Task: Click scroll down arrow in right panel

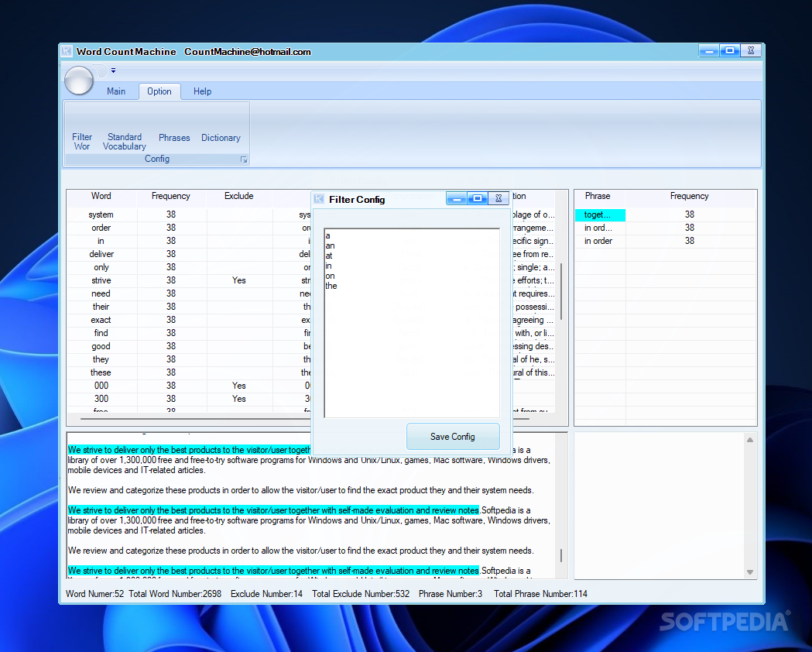Action: pos(750,572)
